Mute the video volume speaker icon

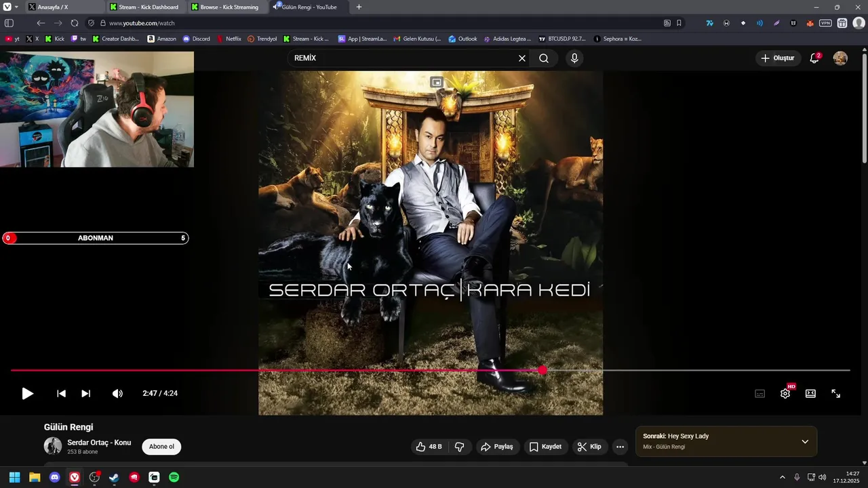coord(117,393)
